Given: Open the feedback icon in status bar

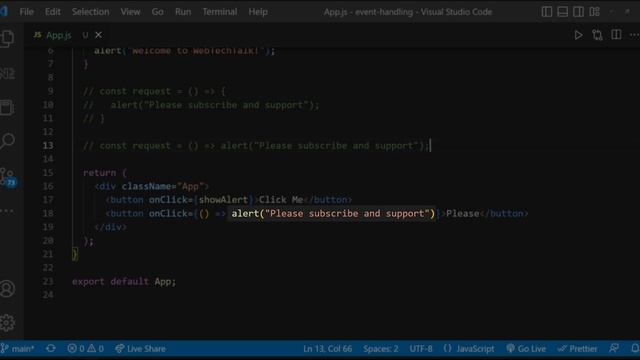Looking at the screenshot, I should click(x=614, y=349).
